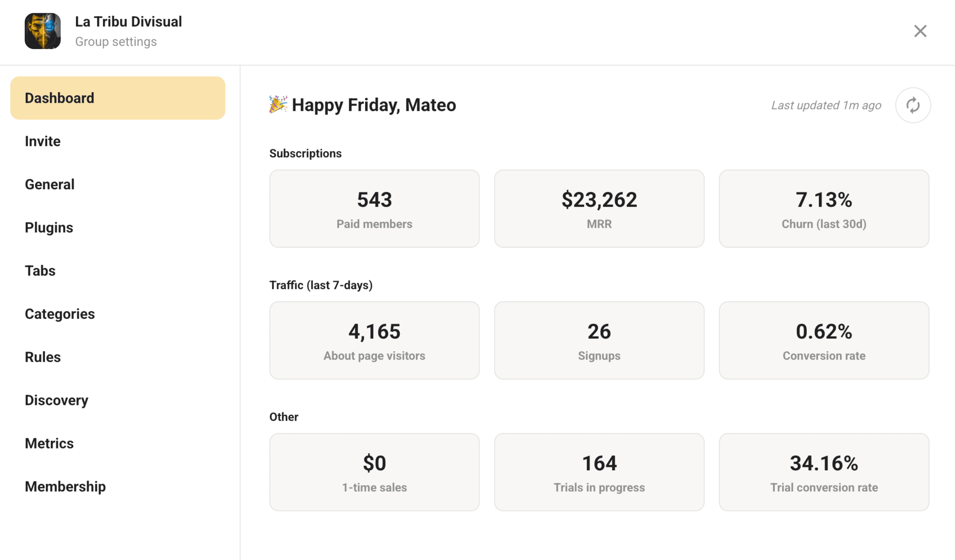Open Categories in the sidebar
955x560 pixels.
[60, 314]
